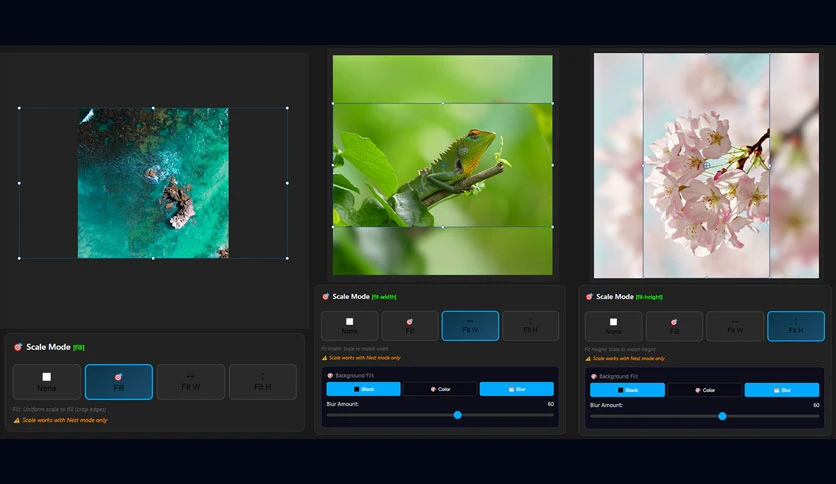Choose Fit H in the [fill] panel
The image size is (836, 484).
(263, 382)
